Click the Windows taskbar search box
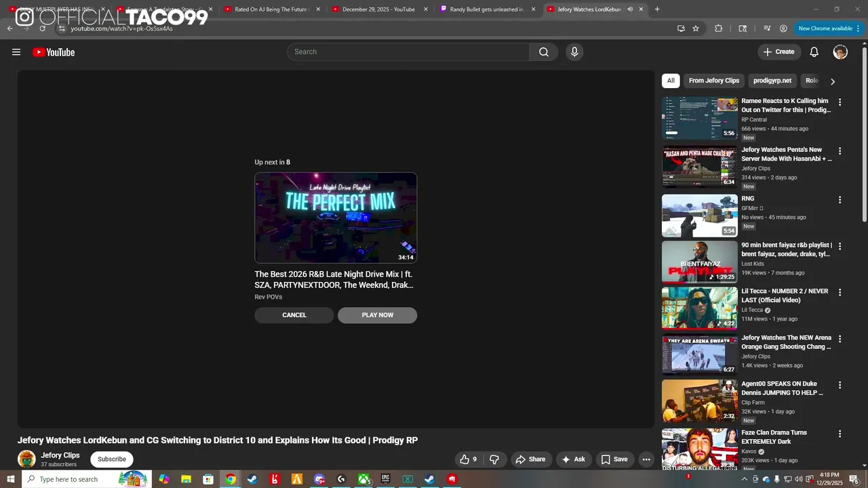868x488 pixels. pos(87,479)
